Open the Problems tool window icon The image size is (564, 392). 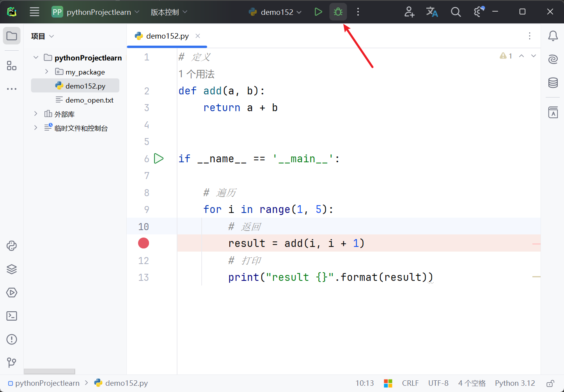click(x=12, y=339)
